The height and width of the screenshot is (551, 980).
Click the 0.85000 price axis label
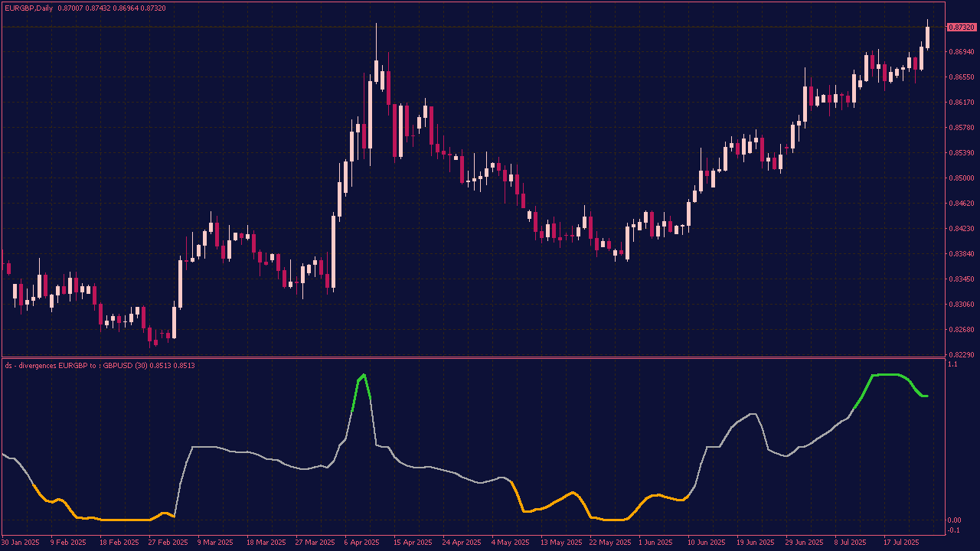[x=960, y=178]
